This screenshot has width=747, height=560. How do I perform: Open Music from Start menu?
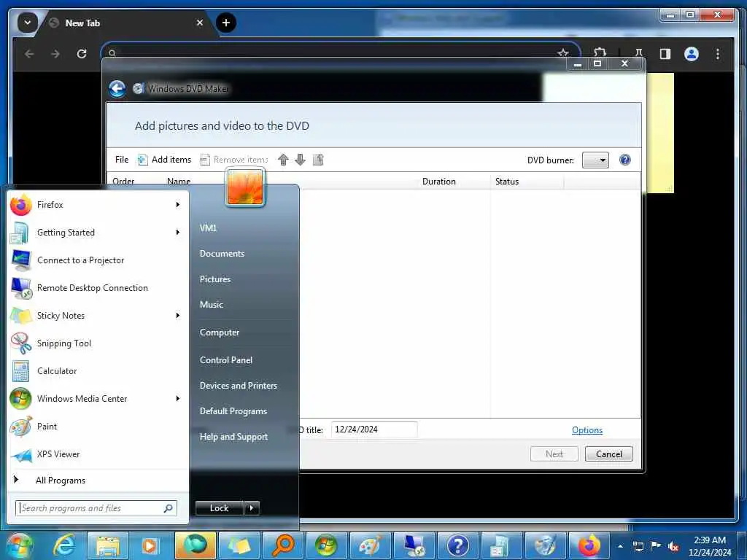212,305
